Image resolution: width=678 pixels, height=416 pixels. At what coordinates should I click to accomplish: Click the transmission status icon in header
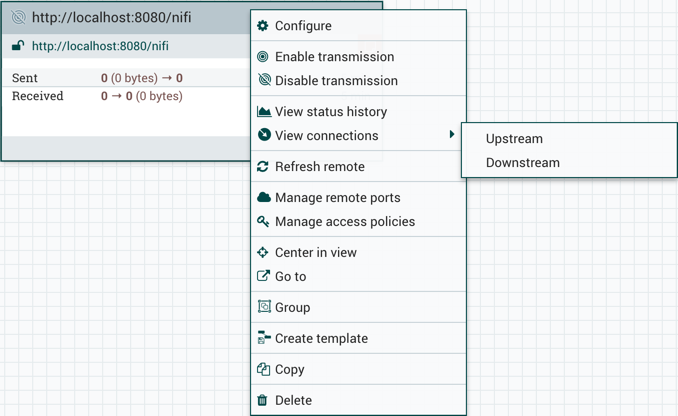[18, 18]
